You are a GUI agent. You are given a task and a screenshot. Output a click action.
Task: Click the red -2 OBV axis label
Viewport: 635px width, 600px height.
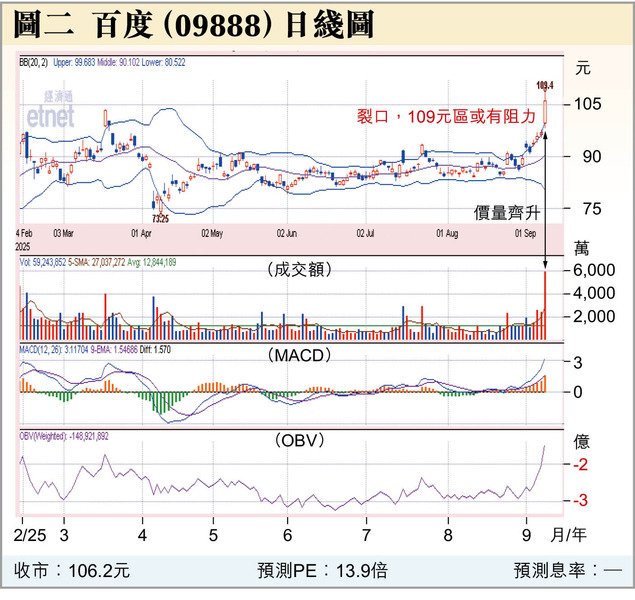point(581,464)
